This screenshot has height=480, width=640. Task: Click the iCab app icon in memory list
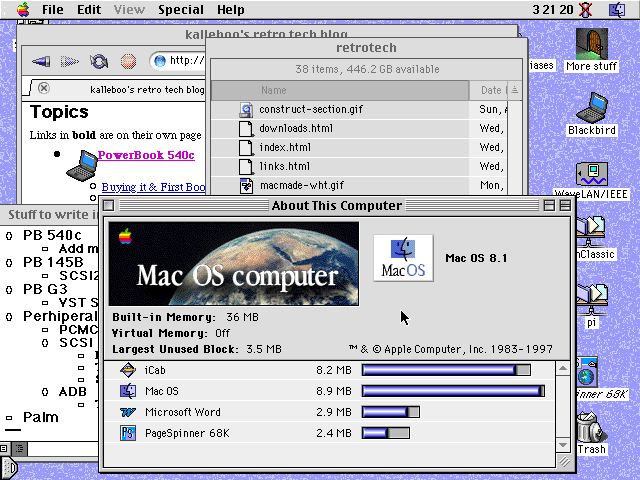[x=128, y=370]
